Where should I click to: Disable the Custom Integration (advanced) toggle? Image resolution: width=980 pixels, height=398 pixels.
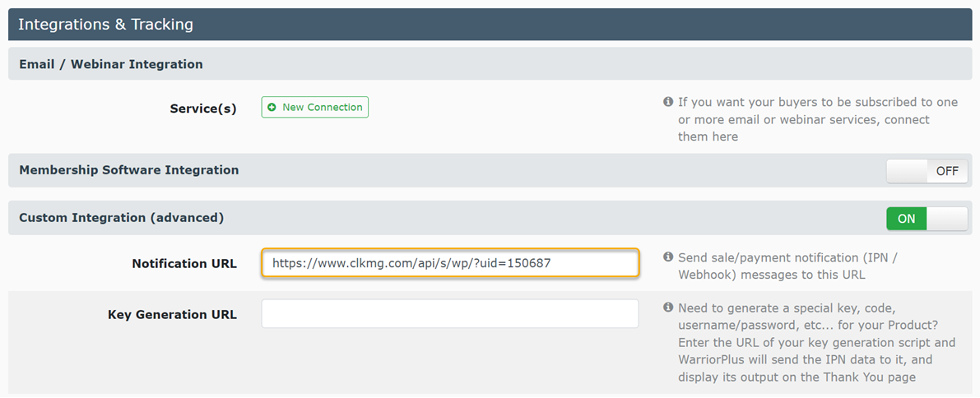tap(927, 219)
